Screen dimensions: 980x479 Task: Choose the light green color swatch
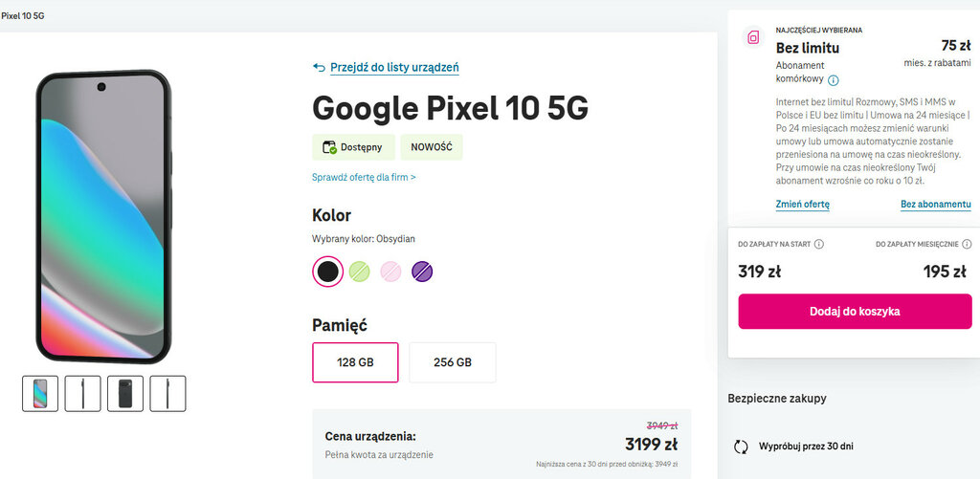pyautogui.click(x=359, y=272)
